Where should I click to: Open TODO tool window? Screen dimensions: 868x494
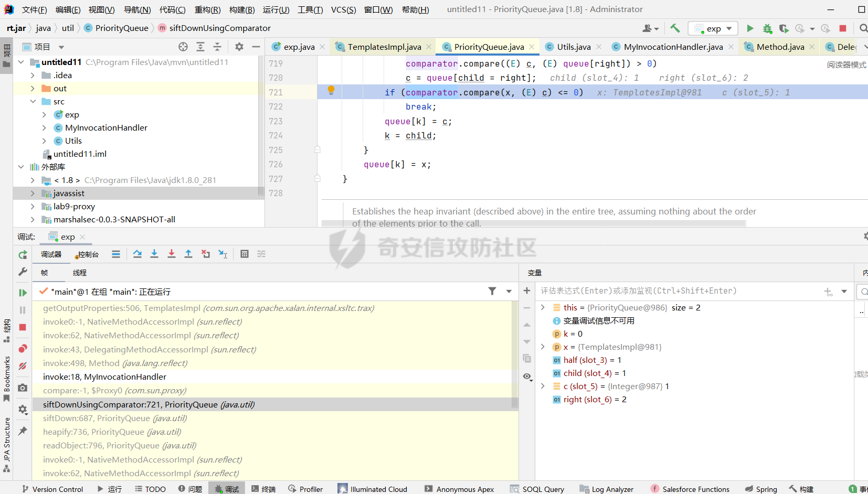pyautogui.click(x=150, y=489)
